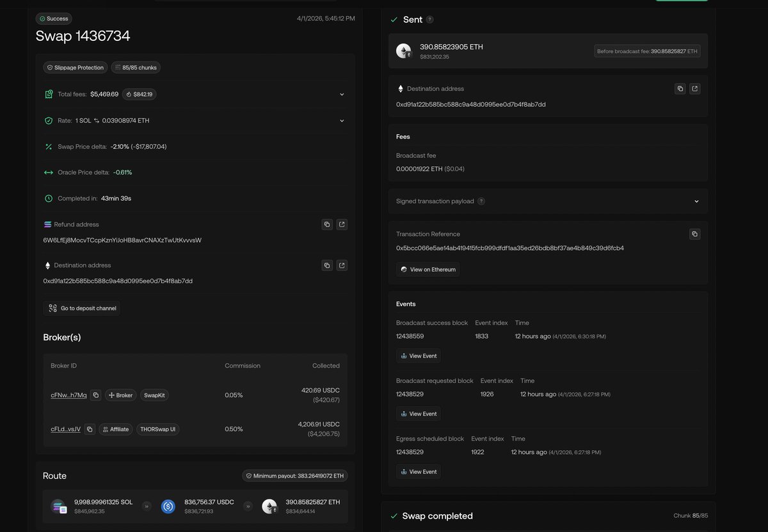The height and width of the screenshot is (532, 768).
Task: Click the 0.00001922 ETH broadcast fee value
Action: click(419, 169)
